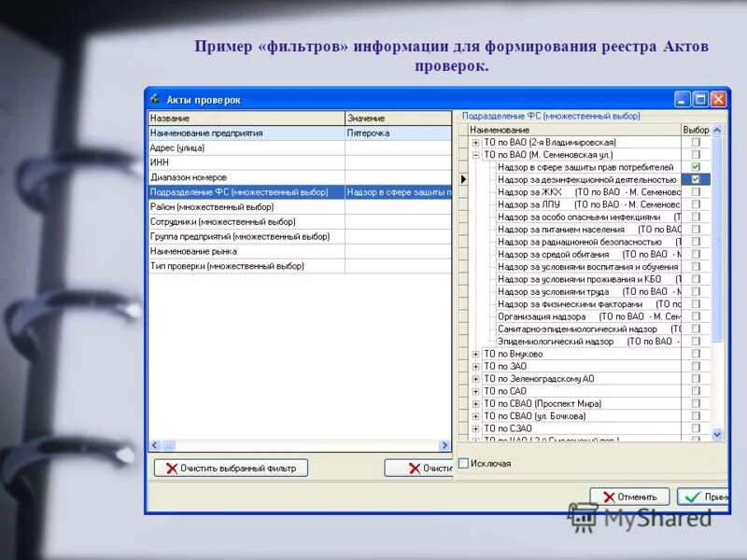
Task: Expand the ТО по Внуково node
Action: pyautogui.click(x=476, y=355)
